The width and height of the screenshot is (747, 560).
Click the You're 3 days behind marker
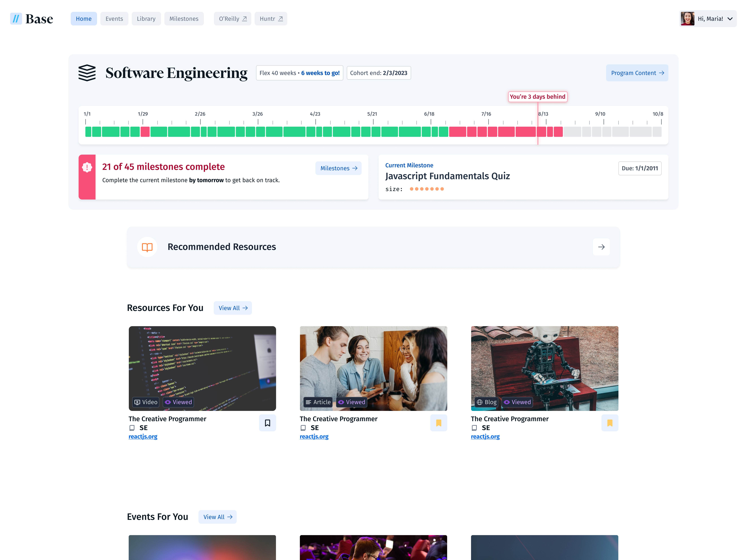pyautogui.click(x=538, y=97)
